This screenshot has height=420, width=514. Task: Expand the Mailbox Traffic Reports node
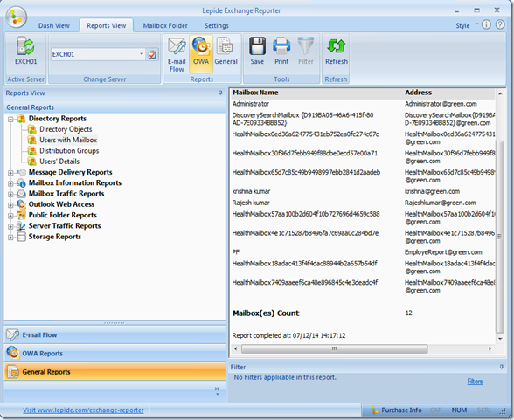point(10,194)
